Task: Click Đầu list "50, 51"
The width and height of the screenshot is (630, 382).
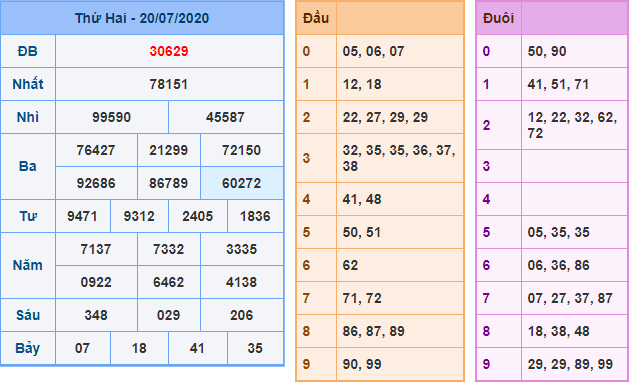Action: coord(362,232)
